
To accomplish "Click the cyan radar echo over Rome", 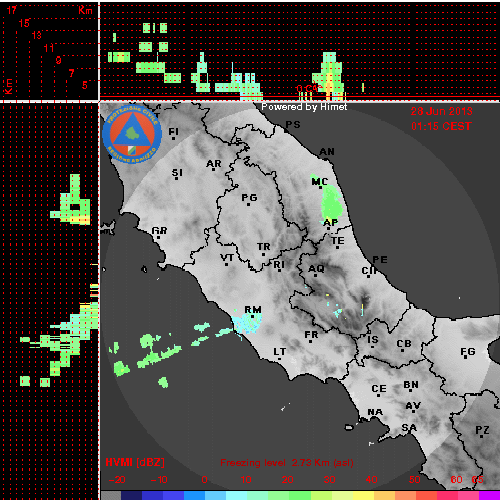I will 247,323.
